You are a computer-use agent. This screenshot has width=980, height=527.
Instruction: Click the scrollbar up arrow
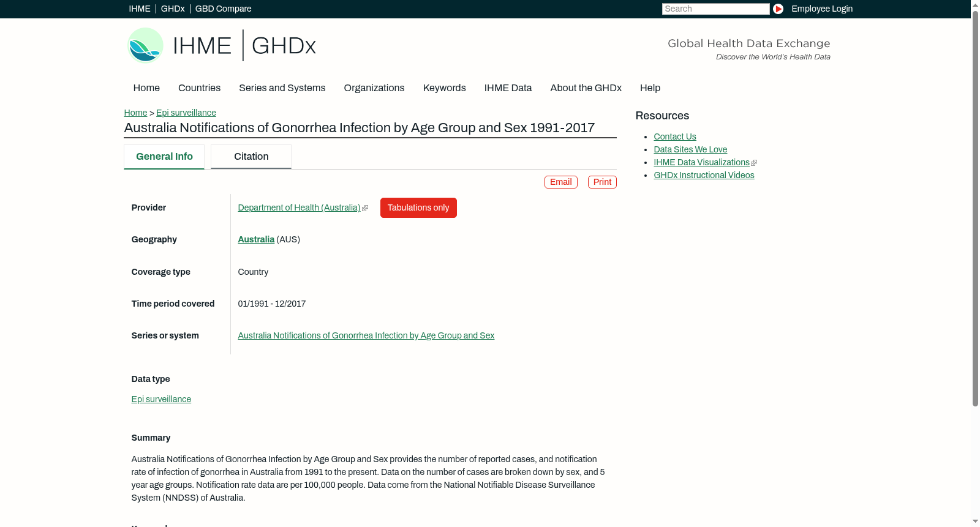[x=975, y=4]
